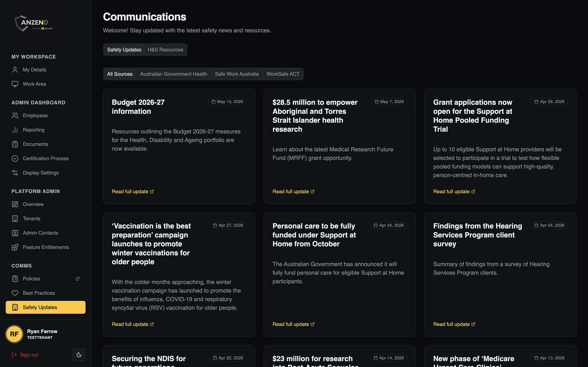Click the Apr 24, 2026 date on Personal care card

[388, 225]
